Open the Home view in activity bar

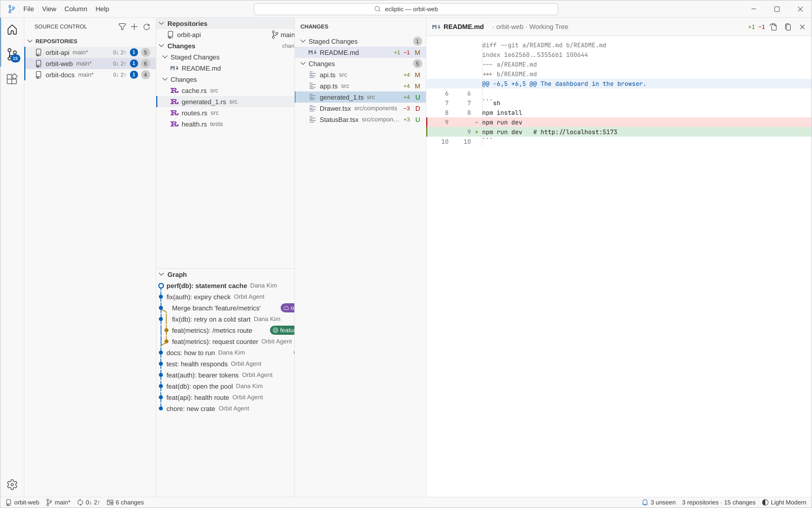12,30
